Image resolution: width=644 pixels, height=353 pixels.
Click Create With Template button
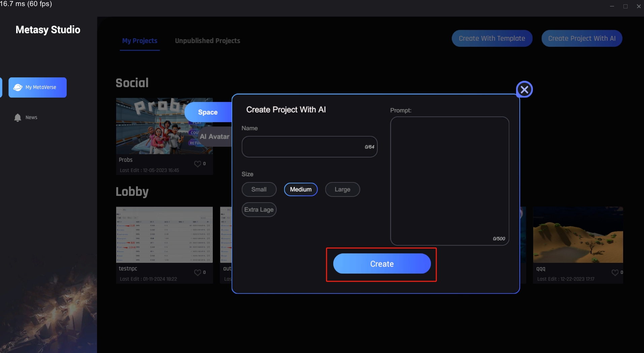492,38
